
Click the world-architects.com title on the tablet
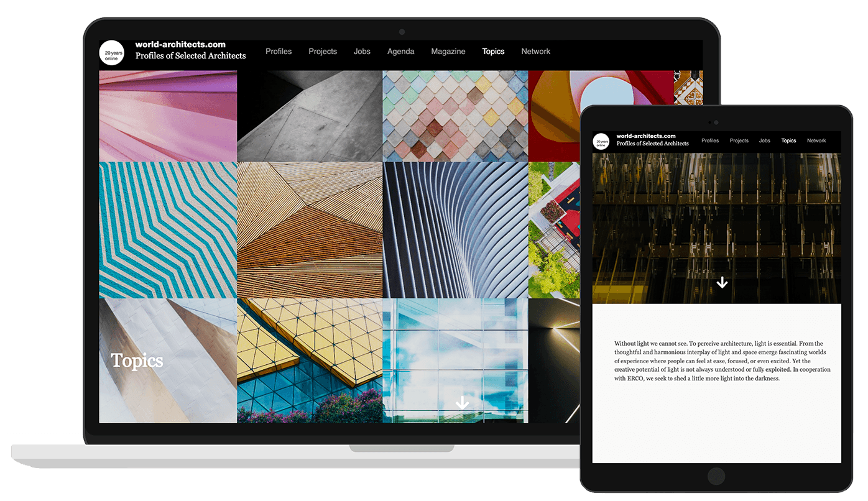[646, 136]
